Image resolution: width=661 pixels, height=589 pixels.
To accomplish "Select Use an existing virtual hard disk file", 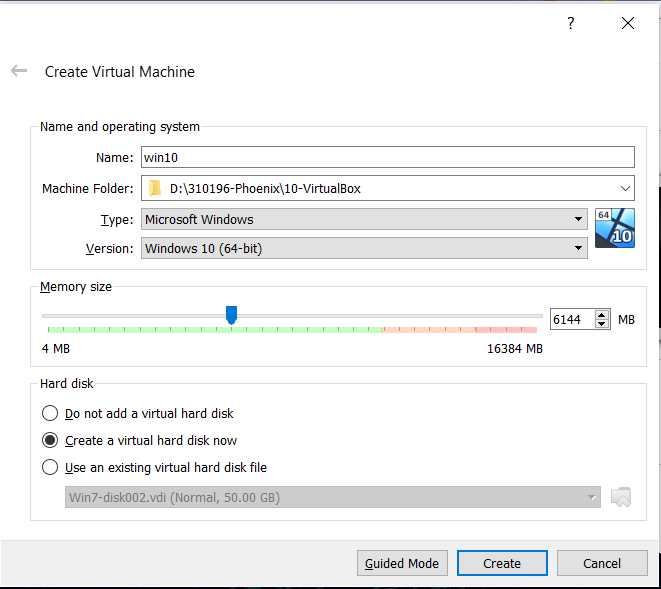I will tap(154, 467).
